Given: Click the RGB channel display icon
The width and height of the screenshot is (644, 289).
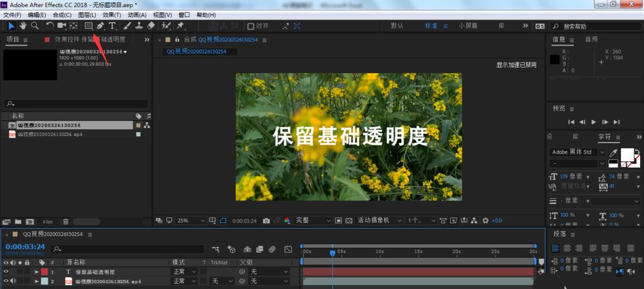Looking at the screenshot, I should (x=287, y=221).
